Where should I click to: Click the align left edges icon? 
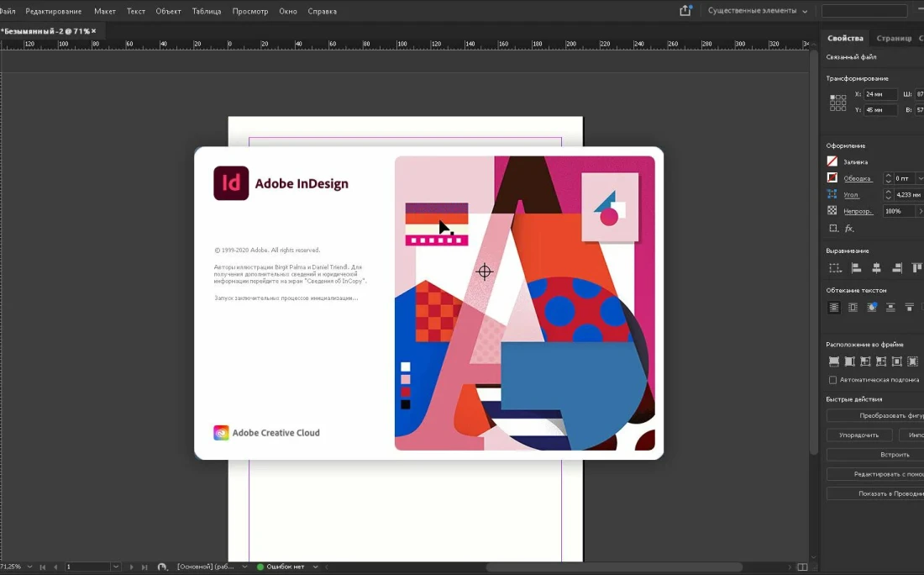pyautogui.click(x=856, y=268)
